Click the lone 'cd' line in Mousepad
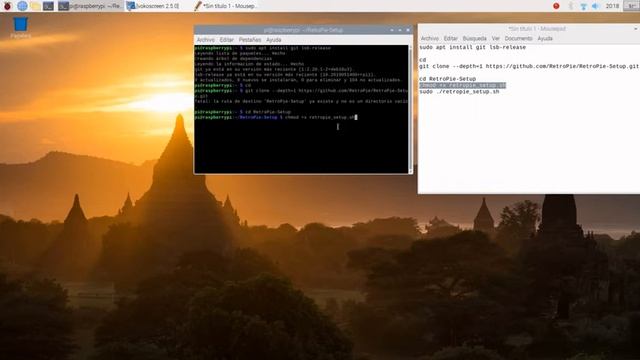The image size is (640, 360). coord(422,60)
